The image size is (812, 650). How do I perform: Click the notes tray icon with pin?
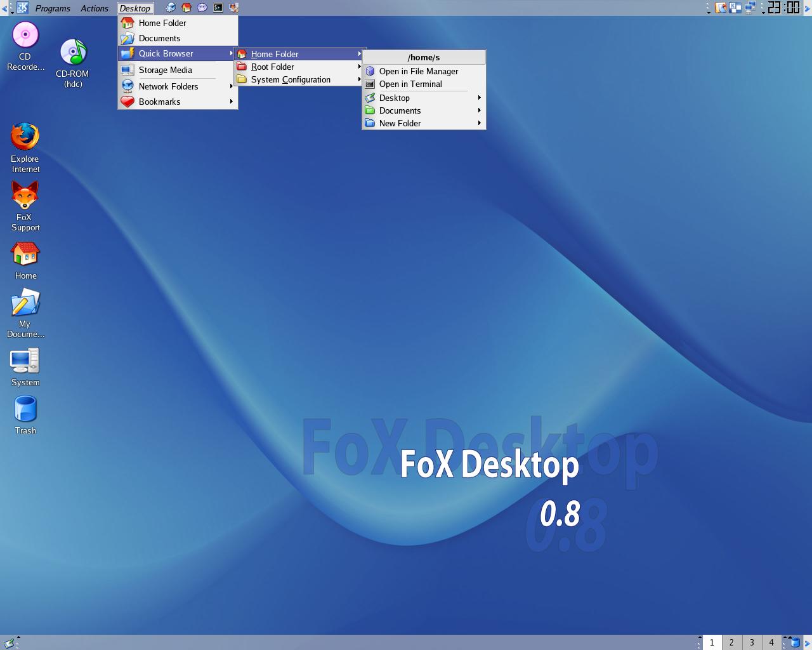721,8
